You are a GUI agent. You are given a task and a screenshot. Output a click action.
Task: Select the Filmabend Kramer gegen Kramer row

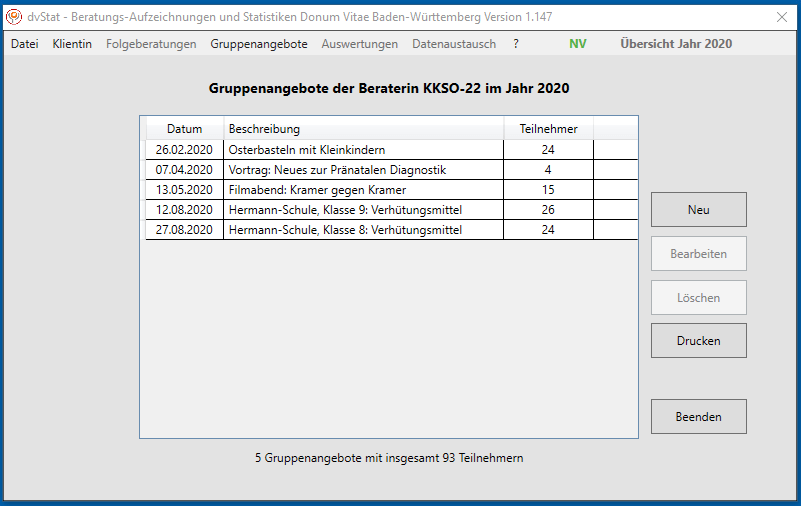click(x=317, y=190)
